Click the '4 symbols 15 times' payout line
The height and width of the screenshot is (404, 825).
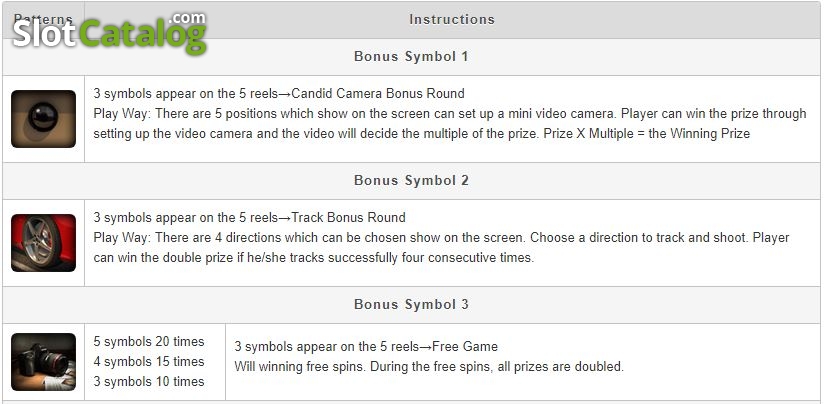point(149,362)
